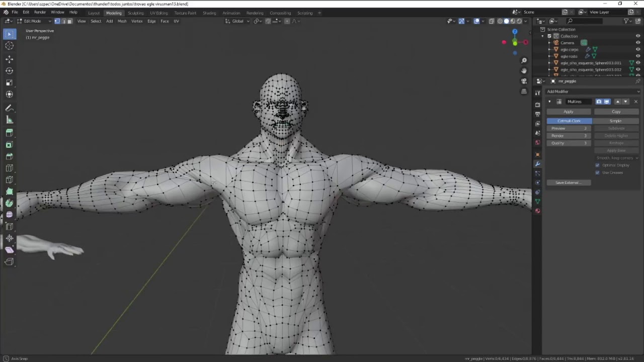The image size is (644, 362).
Task: Open the File menu
Action: (x=15, y=13)
